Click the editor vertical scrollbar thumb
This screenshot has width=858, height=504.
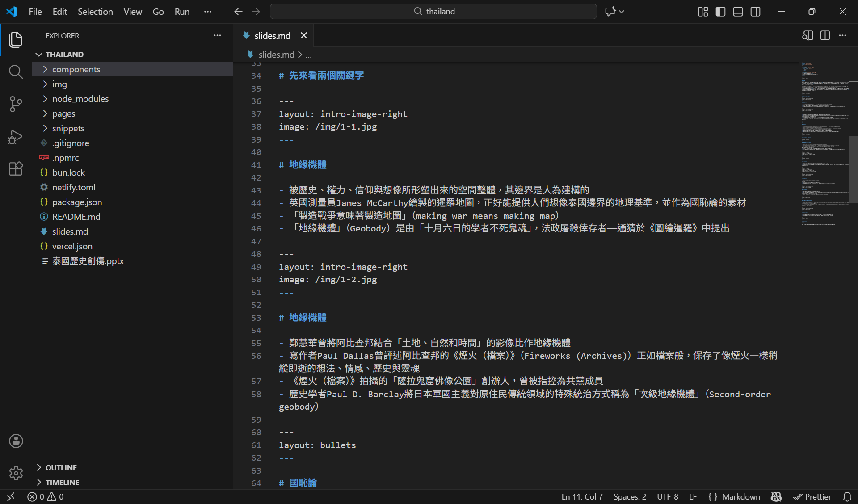click(853, 170)
